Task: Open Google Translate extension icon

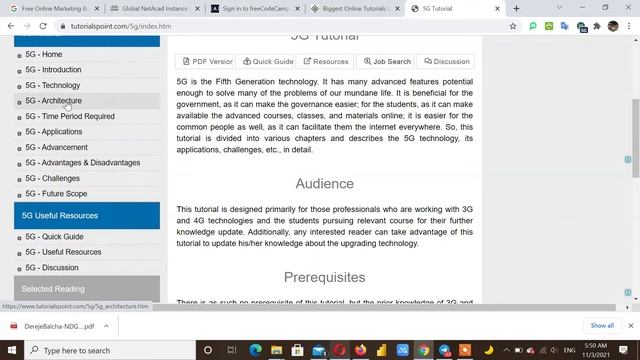Action: pos(564,26)
